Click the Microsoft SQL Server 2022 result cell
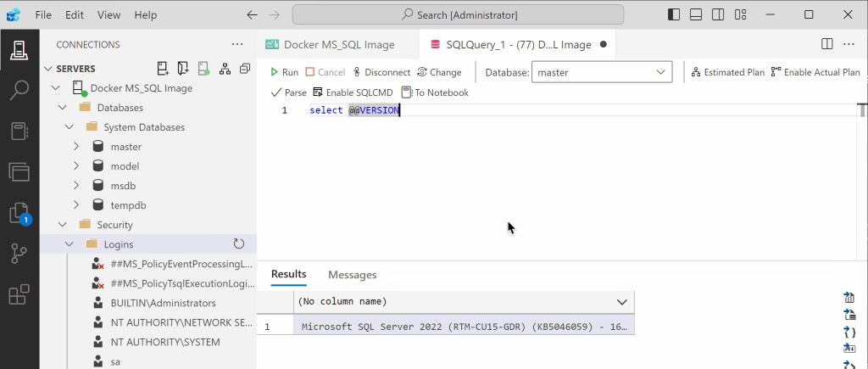This screenshot has width=868, height=369. pyautogui.click(x=464, y=327)
